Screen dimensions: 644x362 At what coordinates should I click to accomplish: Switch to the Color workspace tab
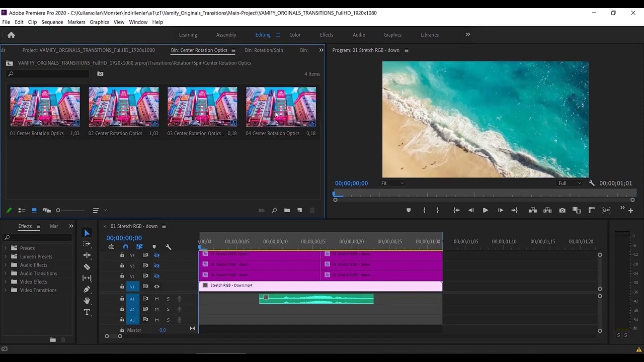click(295, 35)
